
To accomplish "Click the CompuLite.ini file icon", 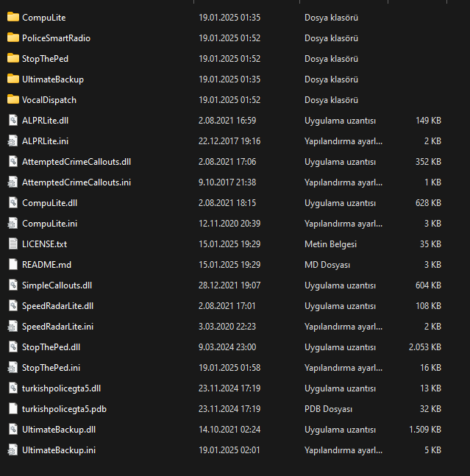I will (13, 224).
